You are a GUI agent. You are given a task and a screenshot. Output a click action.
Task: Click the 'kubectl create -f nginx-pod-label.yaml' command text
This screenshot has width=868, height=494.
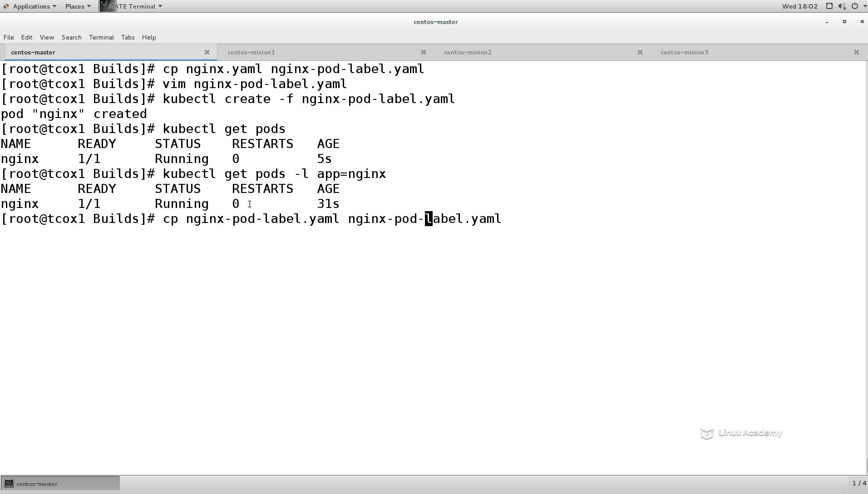pos(309,99)
